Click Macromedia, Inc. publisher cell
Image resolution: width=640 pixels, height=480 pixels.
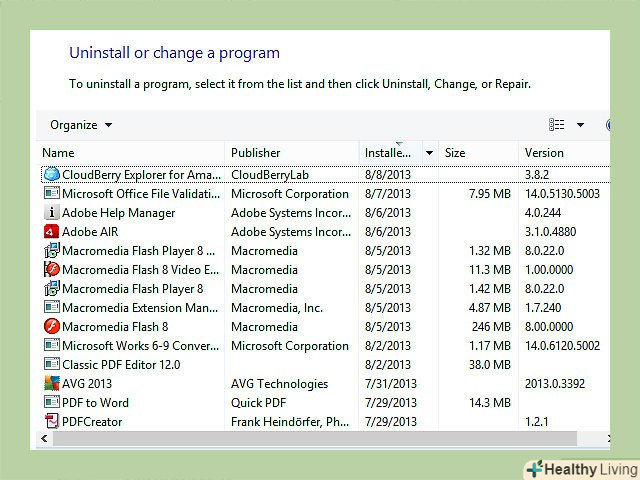[x=277, y=307]
